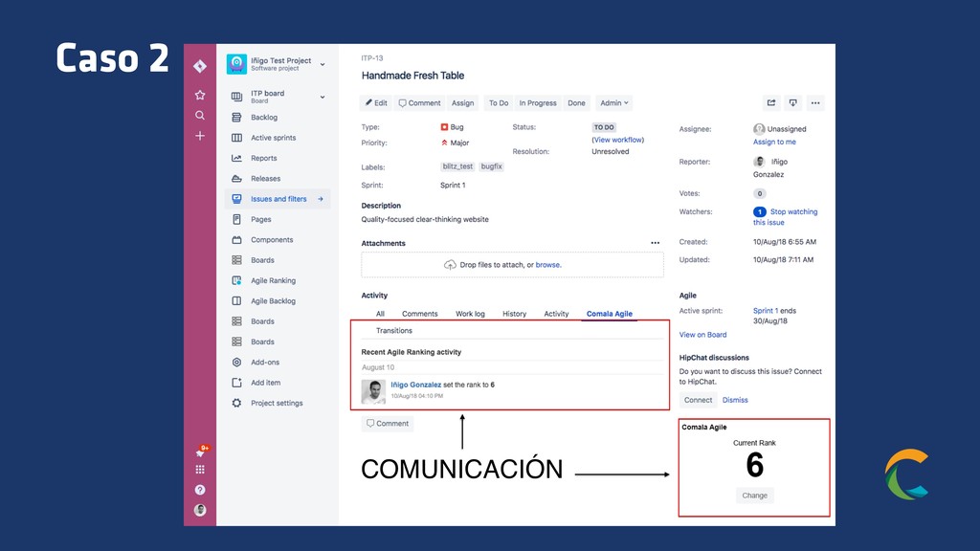Click the plus create icon
This screenshot has height=551, width=980.
(x=200, y=136)
